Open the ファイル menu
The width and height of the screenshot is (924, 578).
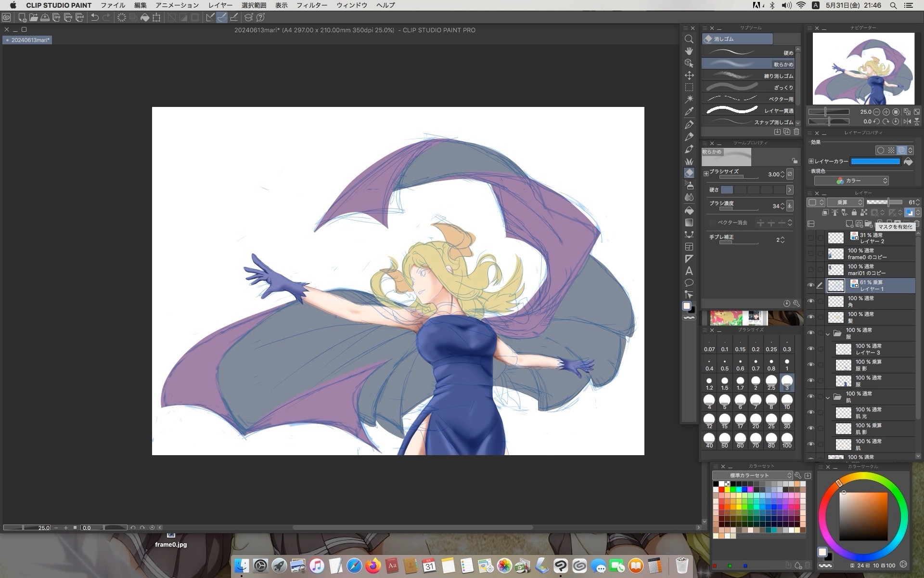tap(113, 5)
